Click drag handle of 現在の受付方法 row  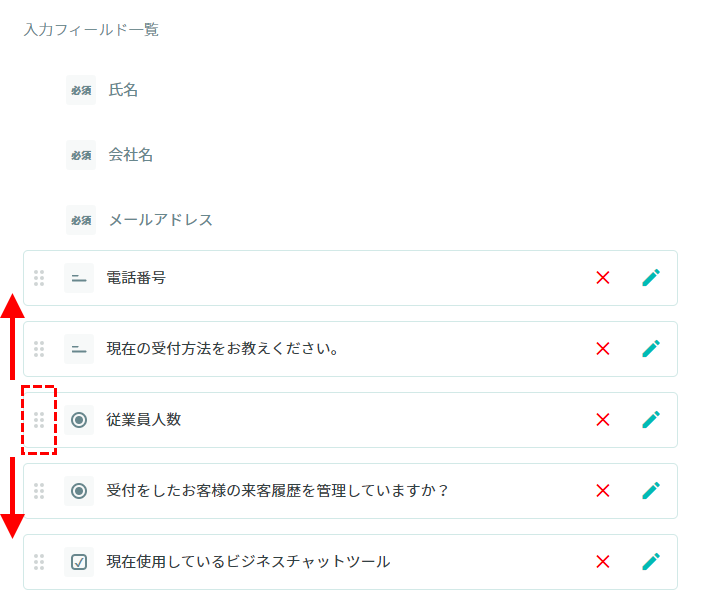(39, 349)
